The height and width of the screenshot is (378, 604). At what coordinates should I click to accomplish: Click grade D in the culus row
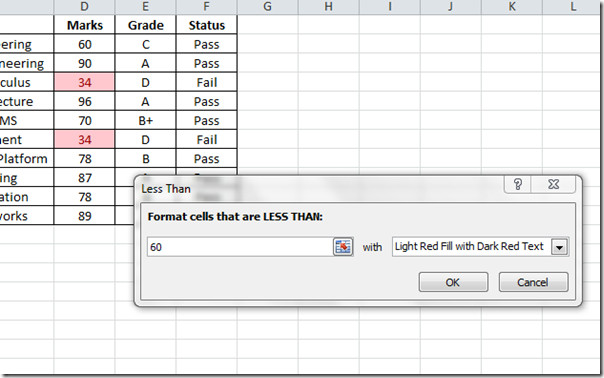click(146, 82)
